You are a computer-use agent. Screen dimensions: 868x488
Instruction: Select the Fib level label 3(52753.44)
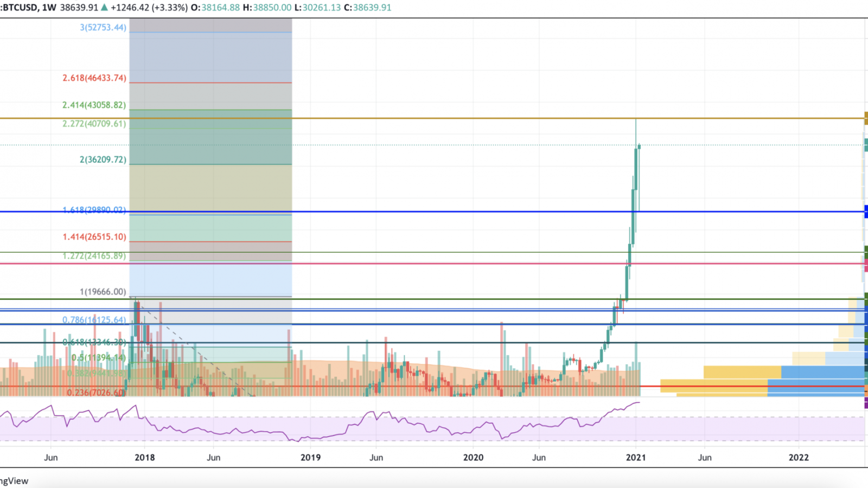tap(103, 27)
